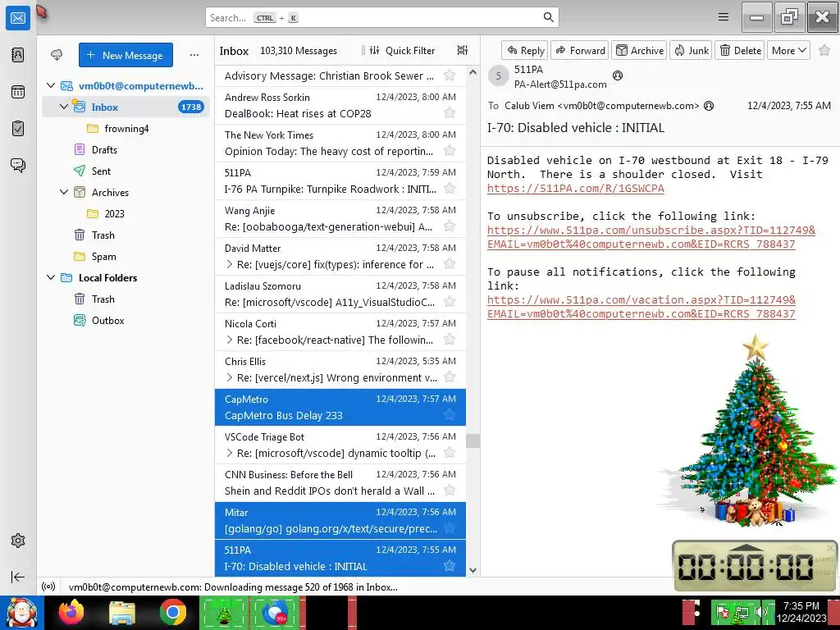The image size is (840, 630).
Task: Click the message list scrollbar thumb
Action: coord(472,441)
